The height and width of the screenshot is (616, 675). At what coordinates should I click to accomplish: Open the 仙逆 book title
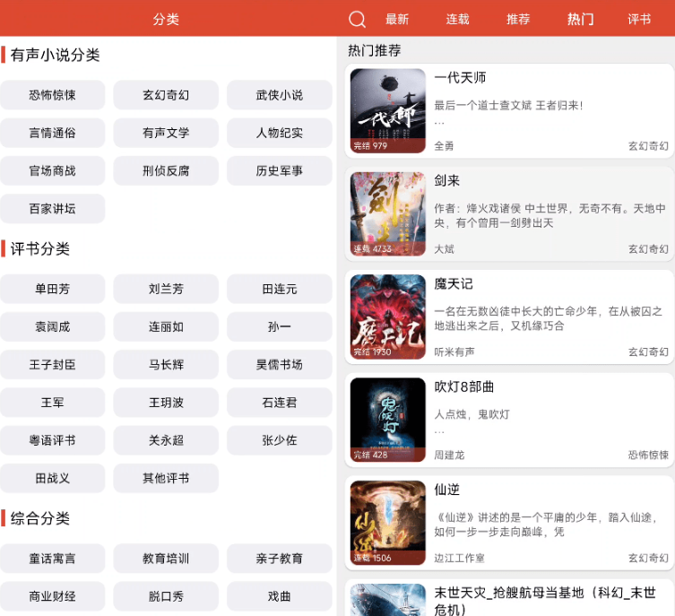tap(446, 490)
